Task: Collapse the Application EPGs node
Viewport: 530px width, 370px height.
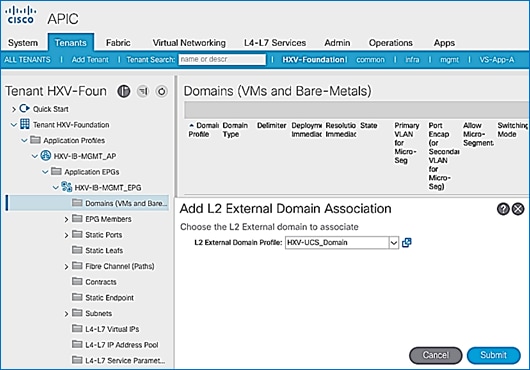Action: tap(45, 172)
